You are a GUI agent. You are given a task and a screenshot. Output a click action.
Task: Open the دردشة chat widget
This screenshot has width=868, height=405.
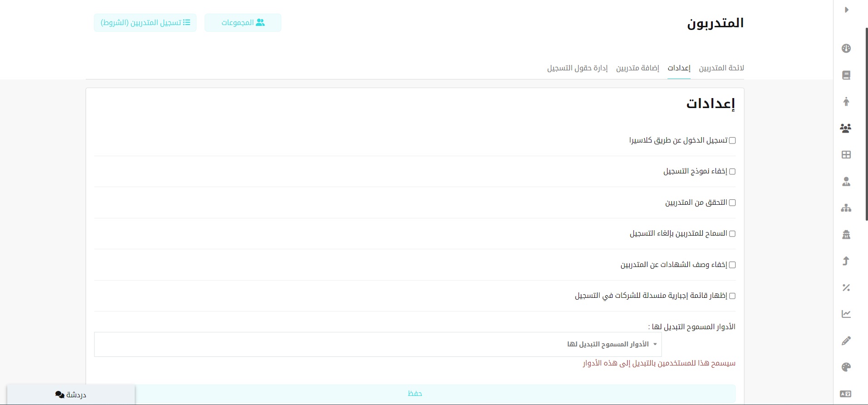[x=71, y=395]
